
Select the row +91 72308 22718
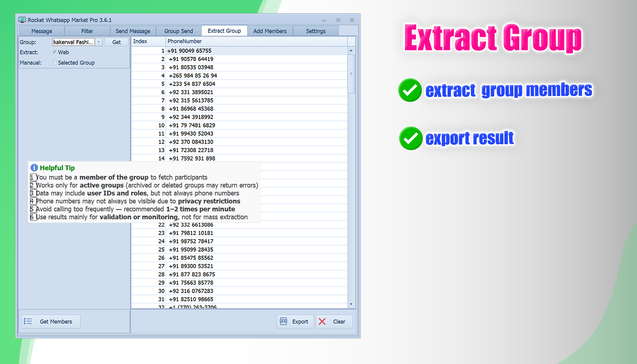tap(239, 150)
